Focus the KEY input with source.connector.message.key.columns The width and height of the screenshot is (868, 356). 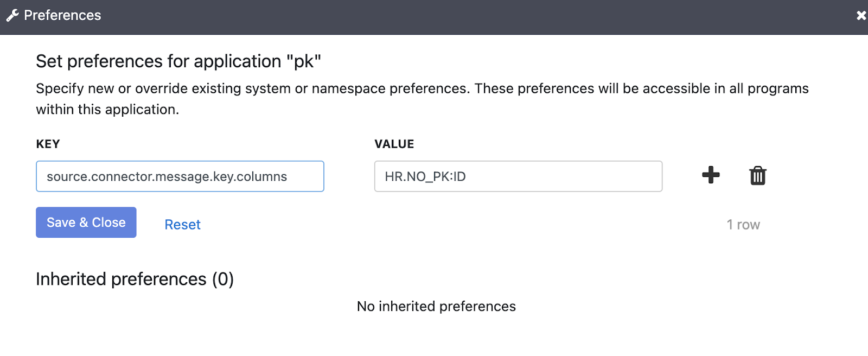coord(180,176)
